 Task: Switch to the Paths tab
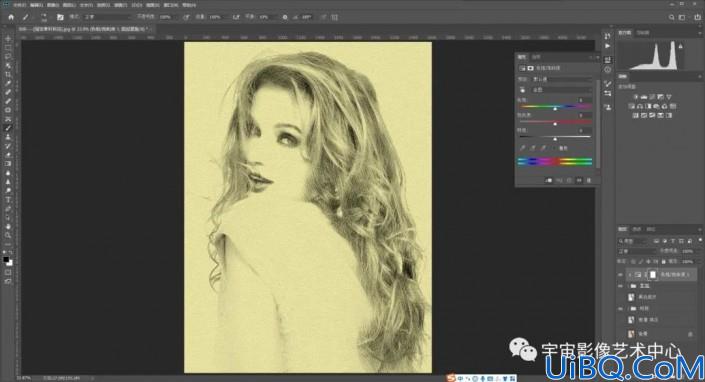pyautogui.click(x=651, y=229)
